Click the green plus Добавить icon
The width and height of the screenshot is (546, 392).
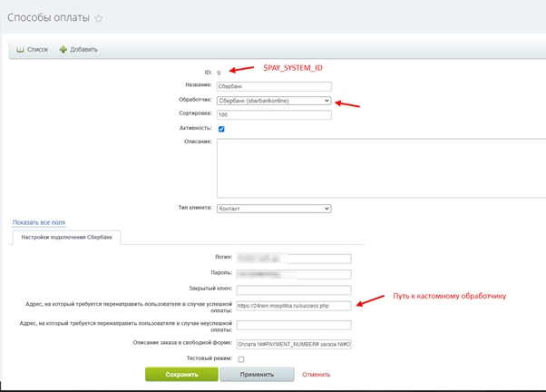[x=63, y=49]
